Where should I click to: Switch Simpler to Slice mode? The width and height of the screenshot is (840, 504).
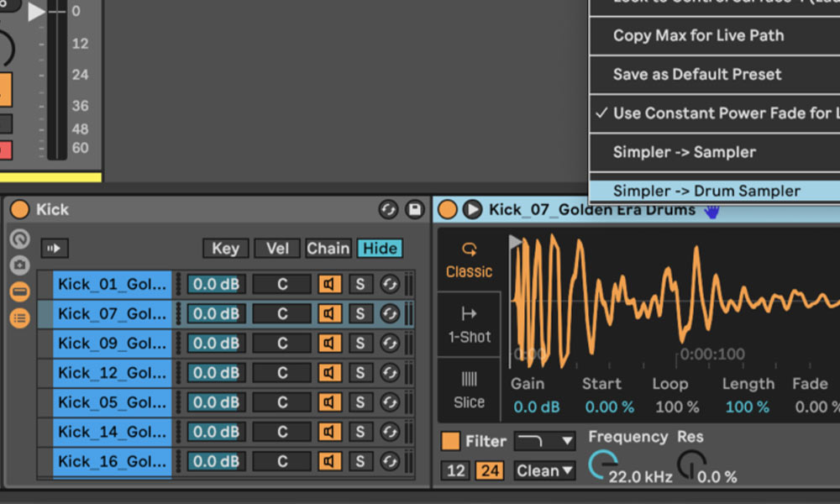click(469, 391)
